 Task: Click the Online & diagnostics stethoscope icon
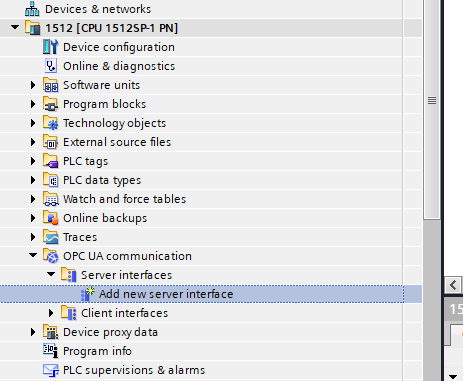tap(51, 66)
